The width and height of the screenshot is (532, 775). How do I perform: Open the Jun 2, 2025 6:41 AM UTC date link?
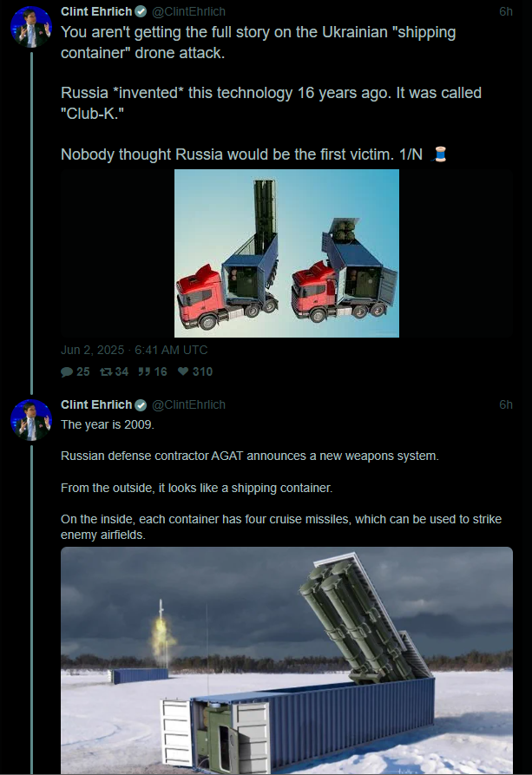pyautogui.click(x=134, y=350)
